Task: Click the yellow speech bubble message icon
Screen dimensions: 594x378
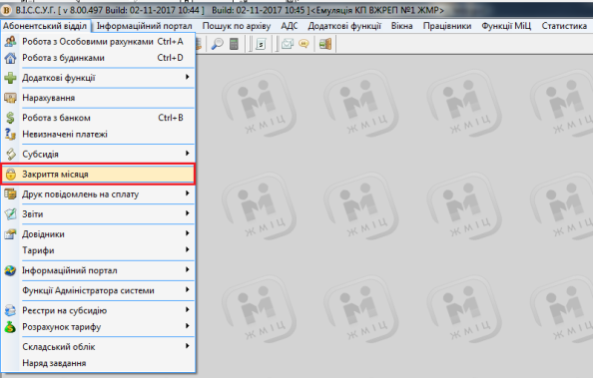Action: click(304, 44)
